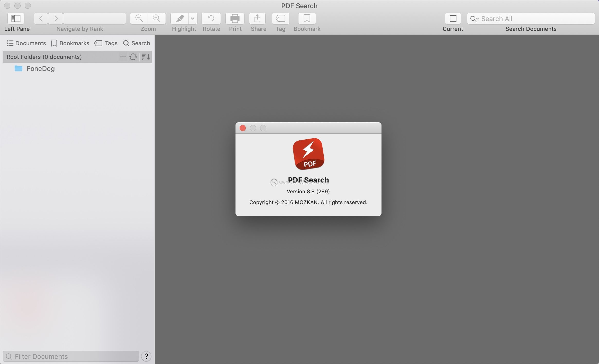Expand the FoneDog folder tree item
The width and height of the screenshot is (599, 364).
8,68
